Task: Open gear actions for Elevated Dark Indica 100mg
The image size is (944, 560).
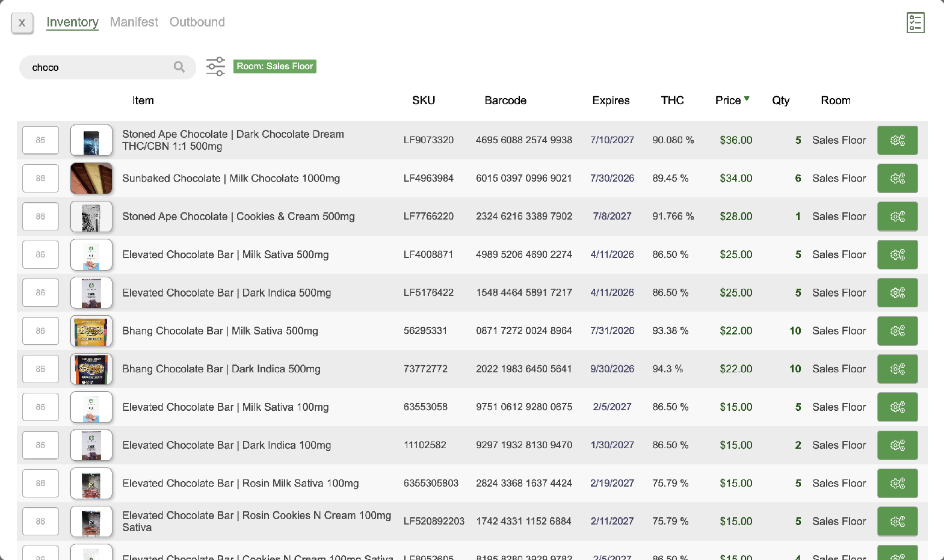Action: click(897, 445)
